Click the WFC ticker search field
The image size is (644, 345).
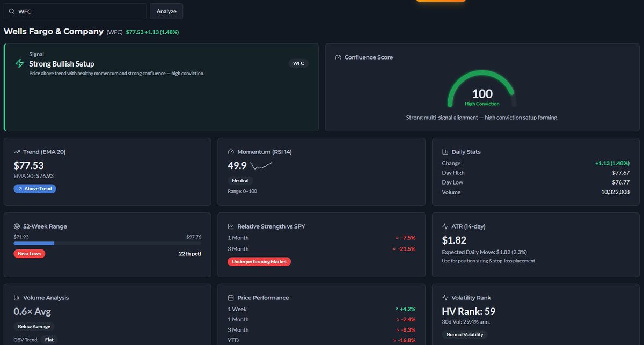coord(75,11)
